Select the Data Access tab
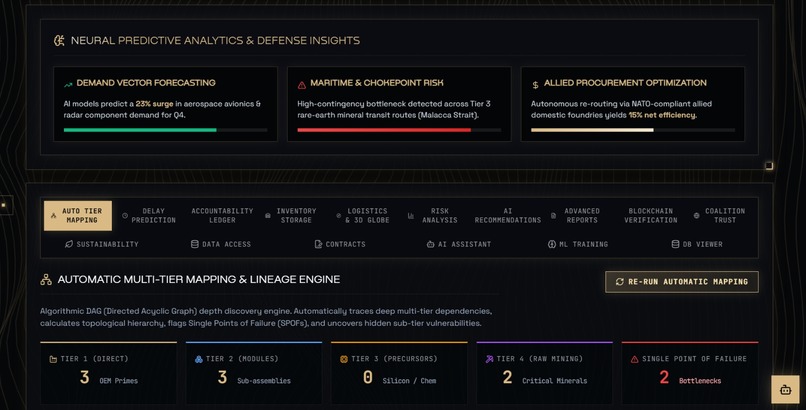Image resolution: width=806 pixels, height=410 pixels. pos(221,244)
